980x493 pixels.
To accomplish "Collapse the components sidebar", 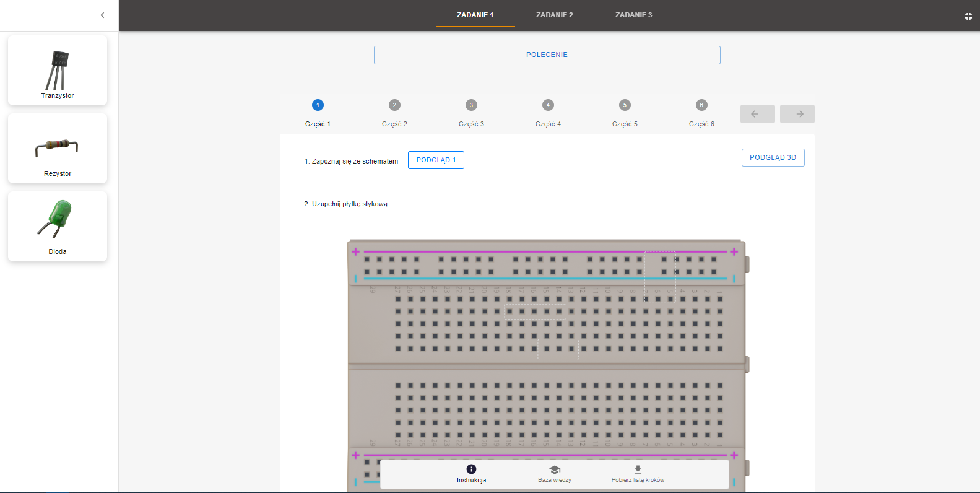I will pos(102,15).
